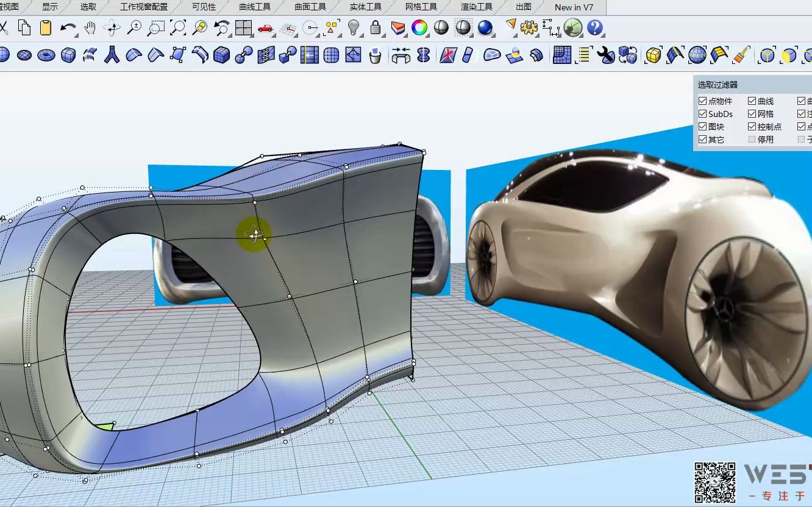Open the wrench repair tools icon
This screenshot has height=507, width=812.
606,55
